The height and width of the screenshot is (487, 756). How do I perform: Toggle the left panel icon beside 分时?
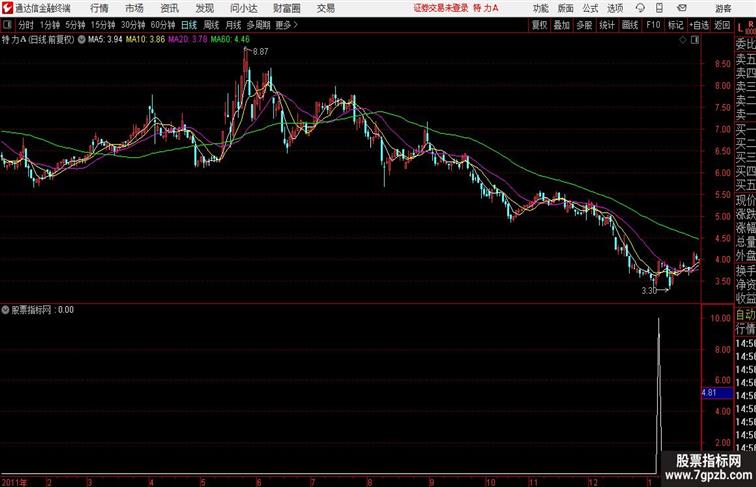point(7,25)
